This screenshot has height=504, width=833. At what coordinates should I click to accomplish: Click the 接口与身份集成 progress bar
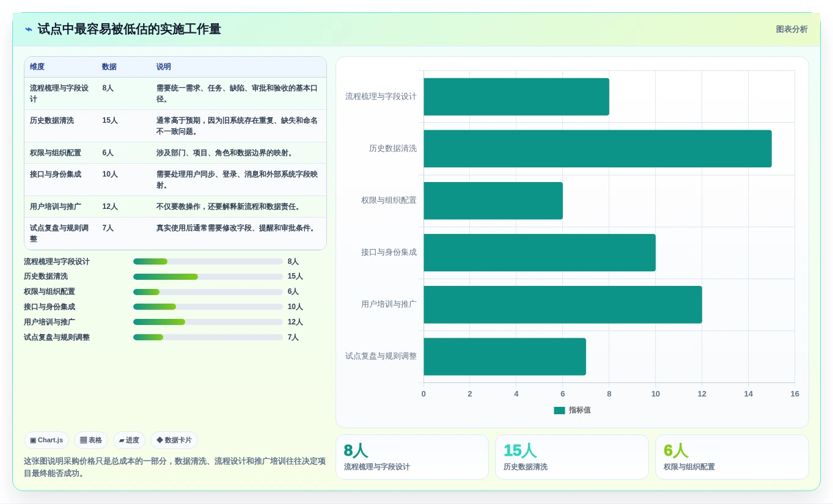(208, 307)
